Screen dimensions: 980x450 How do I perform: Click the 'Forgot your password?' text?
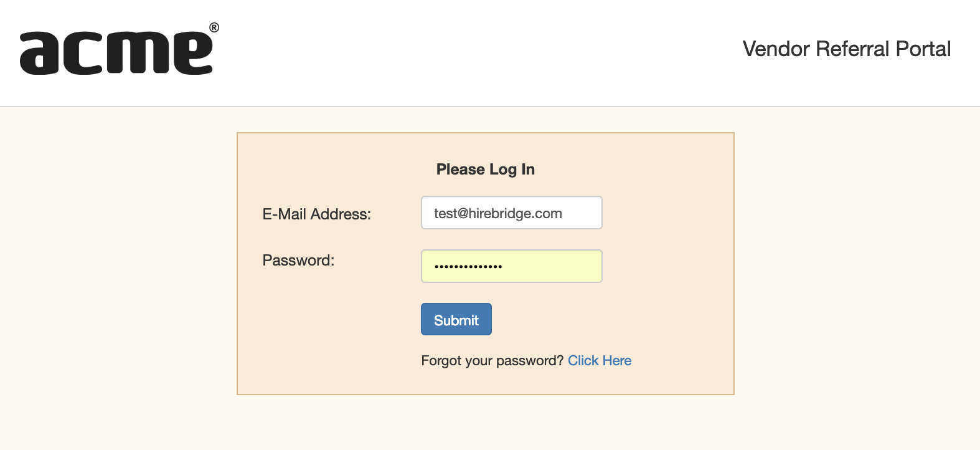click(x=492, y=361)
